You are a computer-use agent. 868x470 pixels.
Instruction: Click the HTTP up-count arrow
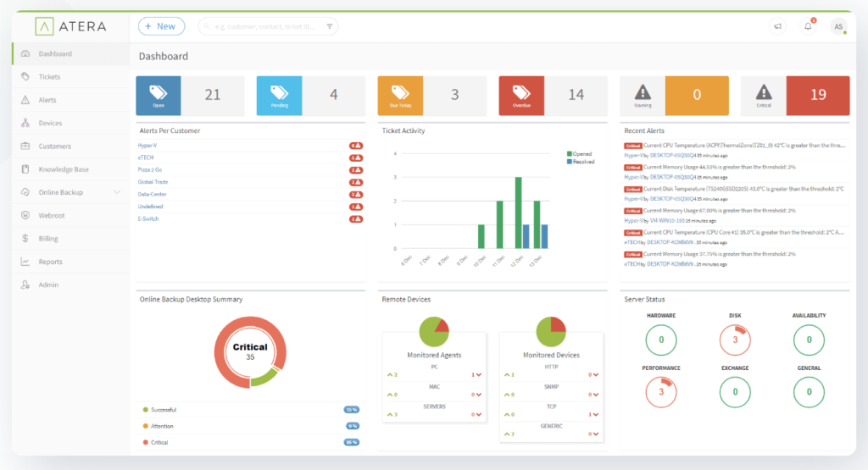coord(509,375)
